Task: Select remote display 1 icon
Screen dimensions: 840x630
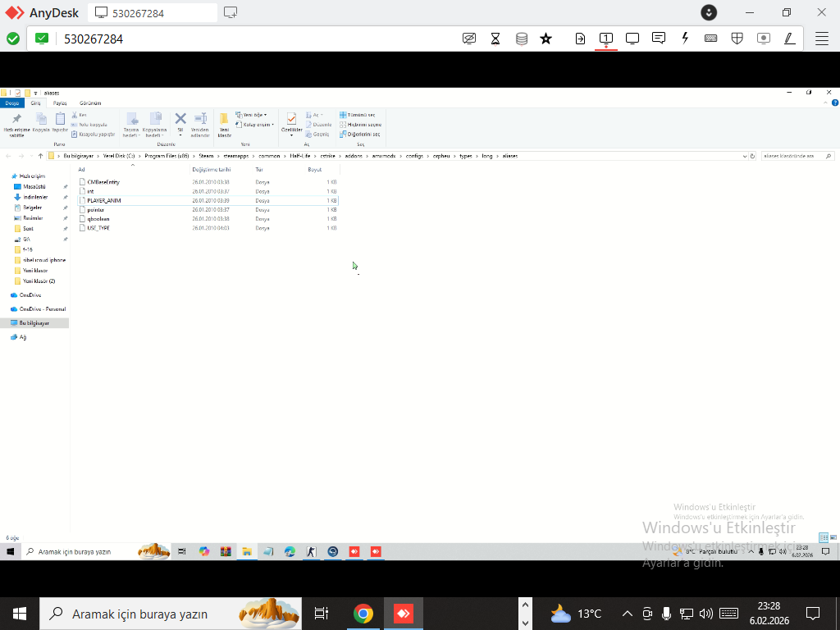Action: (x=606, y=38)
